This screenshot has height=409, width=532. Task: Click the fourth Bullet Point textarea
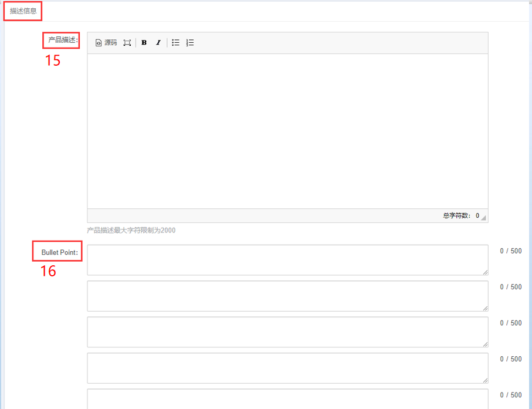288,368
